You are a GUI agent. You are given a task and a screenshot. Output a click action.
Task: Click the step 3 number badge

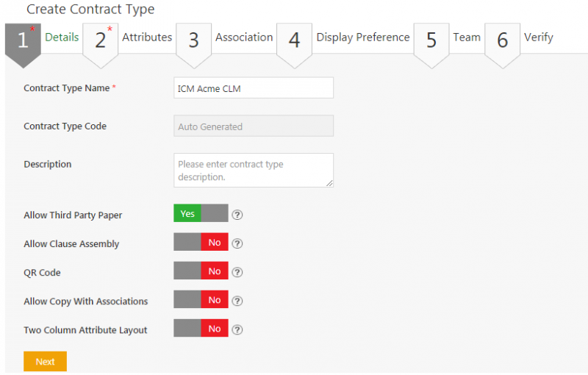pos(193,40)
